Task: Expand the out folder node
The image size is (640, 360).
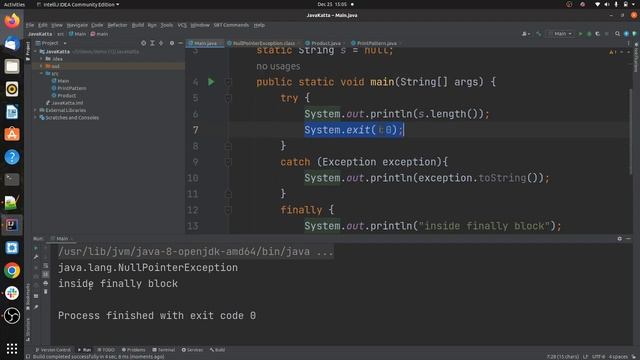Action: pyautogui.click(x=41, y=66)
